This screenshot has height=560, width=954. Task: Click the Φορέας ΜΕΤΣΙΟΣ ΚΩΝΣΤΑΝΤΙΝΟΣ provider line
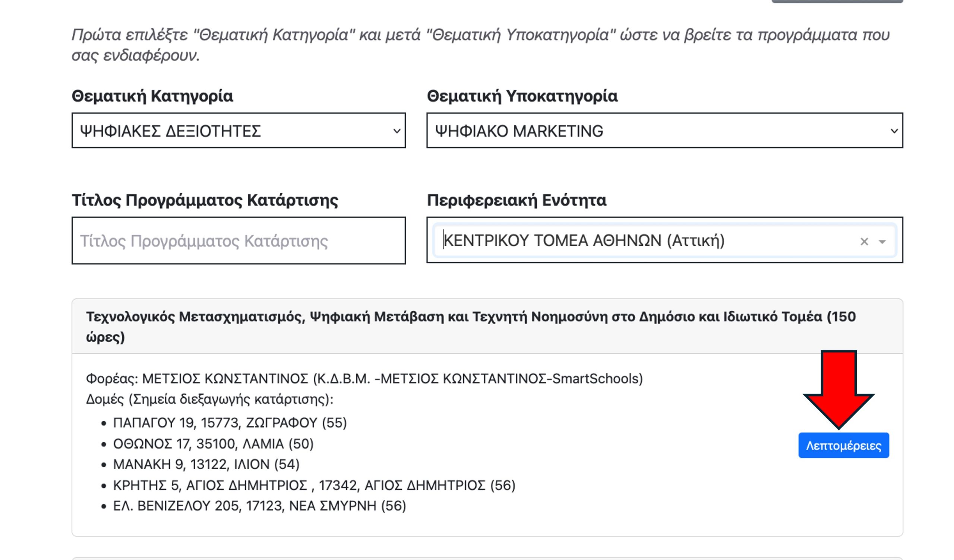364,379
